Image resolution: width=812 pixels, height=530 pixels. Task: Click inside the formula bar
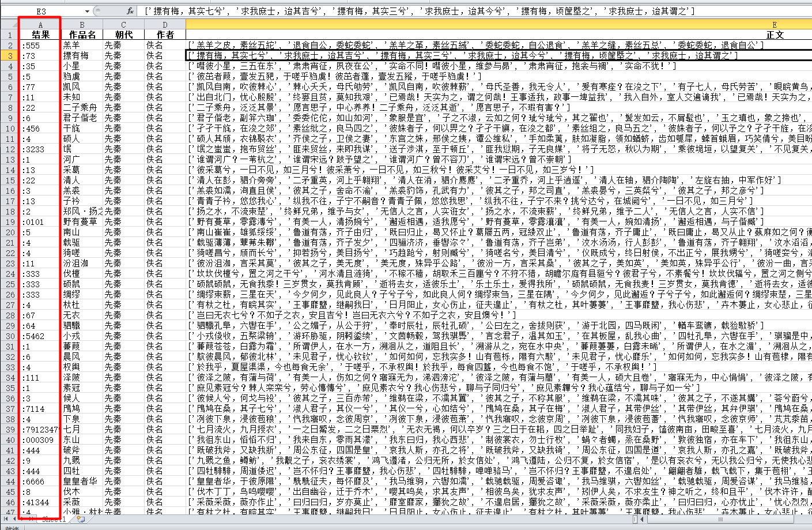click(x=403, y=10)
